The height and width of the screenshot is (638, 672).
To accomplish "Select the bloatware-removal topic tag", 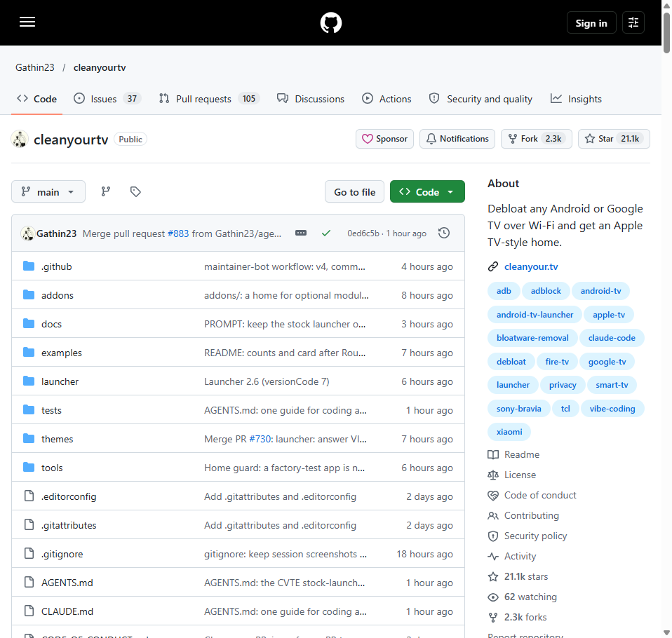I will (x=532, y=338).
